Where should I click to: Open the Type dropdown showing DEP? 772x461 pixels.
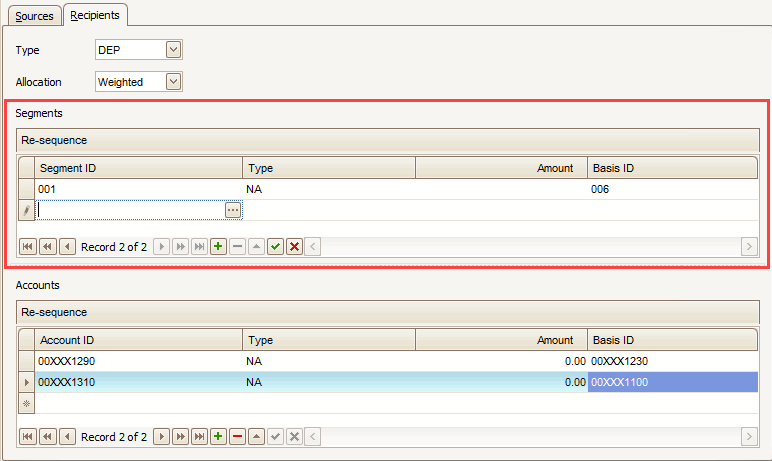(174, 50)
